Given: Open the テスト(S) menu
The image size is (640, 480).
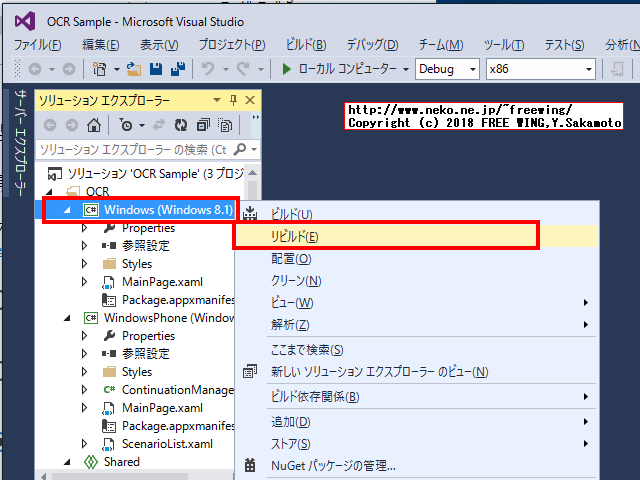Looking at the screenshot, I should [x=564, y=44].
